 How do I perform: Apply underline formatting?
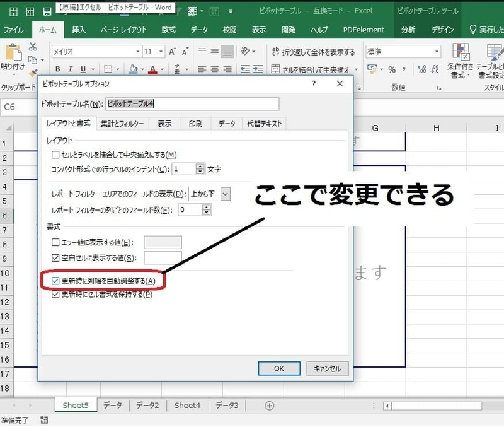point(82,67)
